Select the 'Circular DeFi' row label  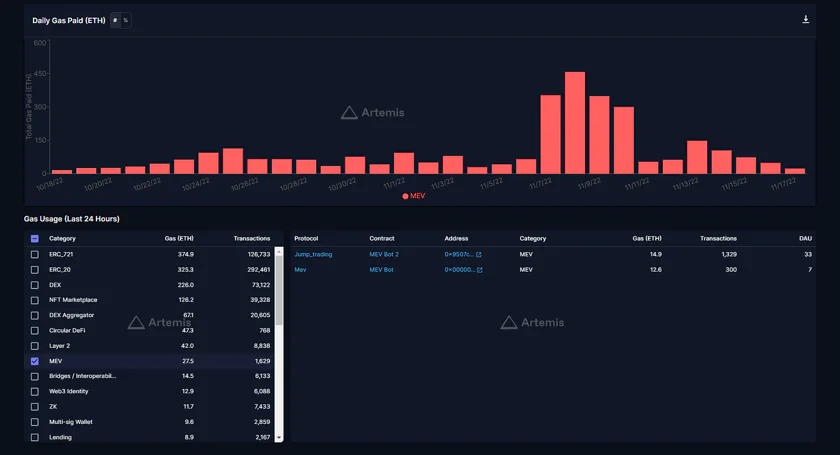67,331
